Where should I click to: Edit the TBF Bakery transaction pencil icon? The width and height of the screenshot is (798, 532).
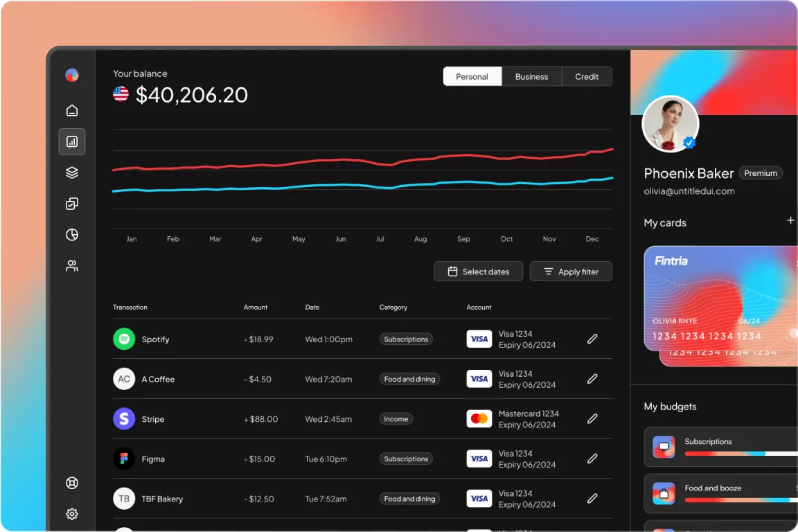click(592, 498)
